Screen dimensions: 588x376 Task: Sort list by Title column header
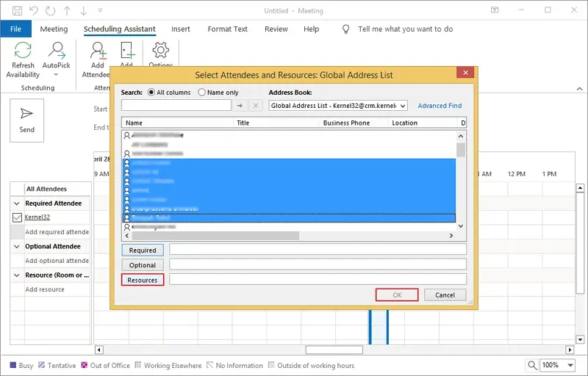pyautogui.click(x=277, y=123)
